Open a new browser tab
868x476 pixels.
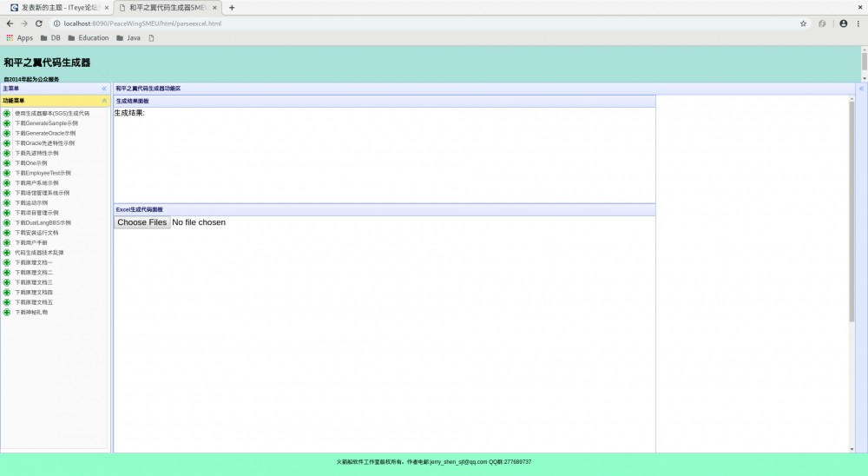click(x=232, y=8)
